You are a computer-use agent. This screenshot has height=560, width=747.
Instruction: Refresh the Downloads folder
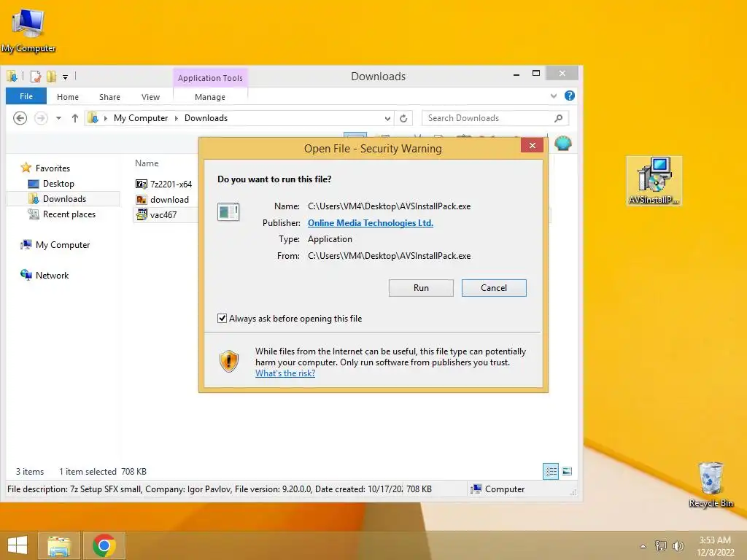pos(403,118)
